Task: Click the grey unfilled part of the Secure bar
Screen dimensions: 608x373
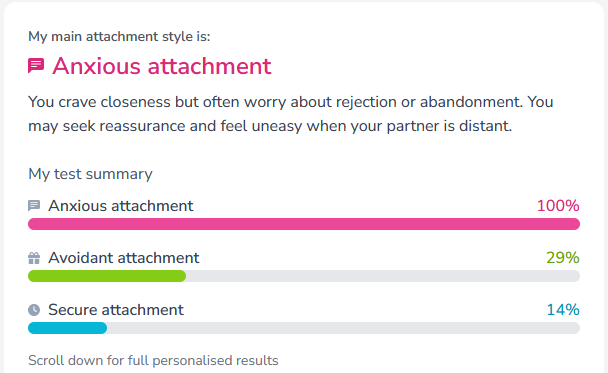Action: (x=344, y=328)
